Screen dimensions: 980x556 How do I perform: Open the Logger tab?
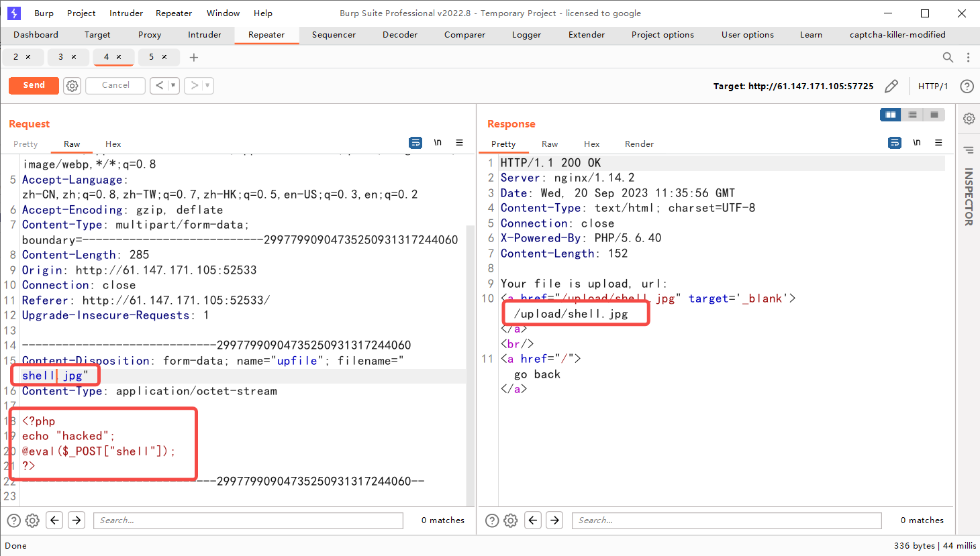click(526, 35)
